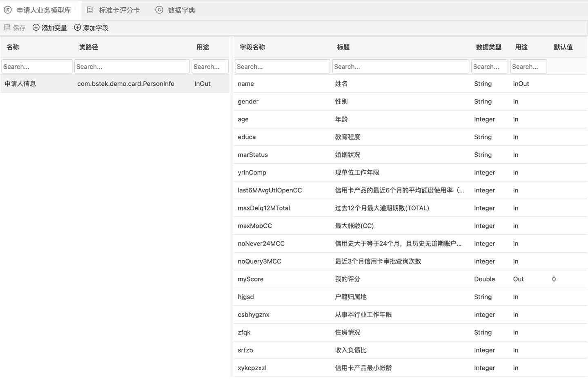Click the 字段名称 column header
The width and height of the screenshot is (588, 382).
[252, 47]
